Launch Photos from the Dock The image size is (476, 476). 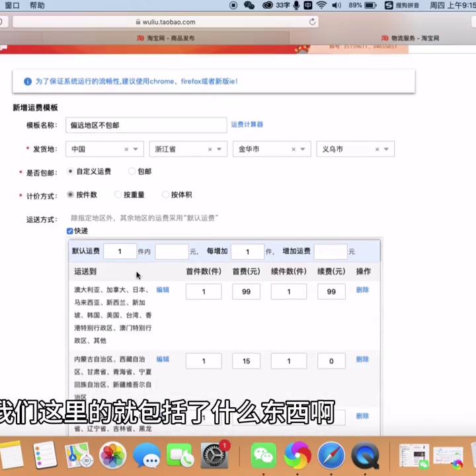coord(112,455)
